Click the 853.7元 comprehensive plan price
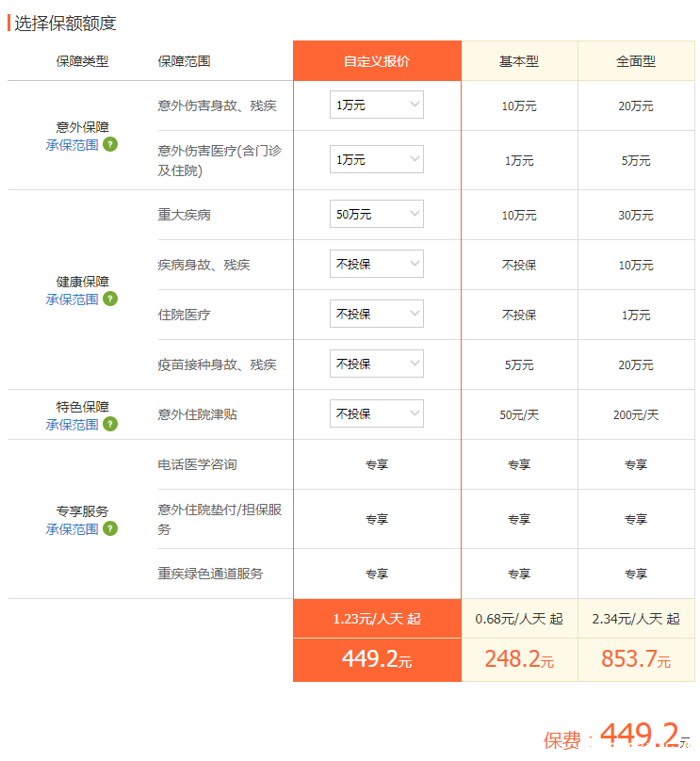 click(x=636, y=659)
